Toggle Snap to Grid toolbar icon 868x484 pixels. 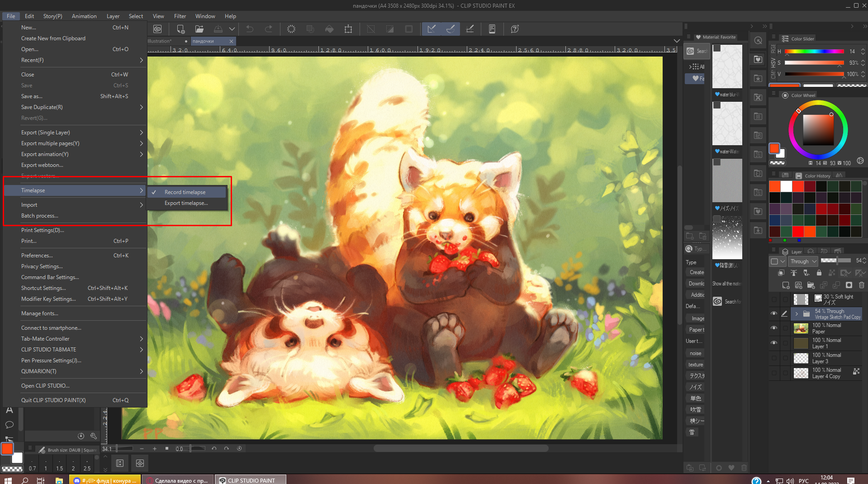coord(470,29)
